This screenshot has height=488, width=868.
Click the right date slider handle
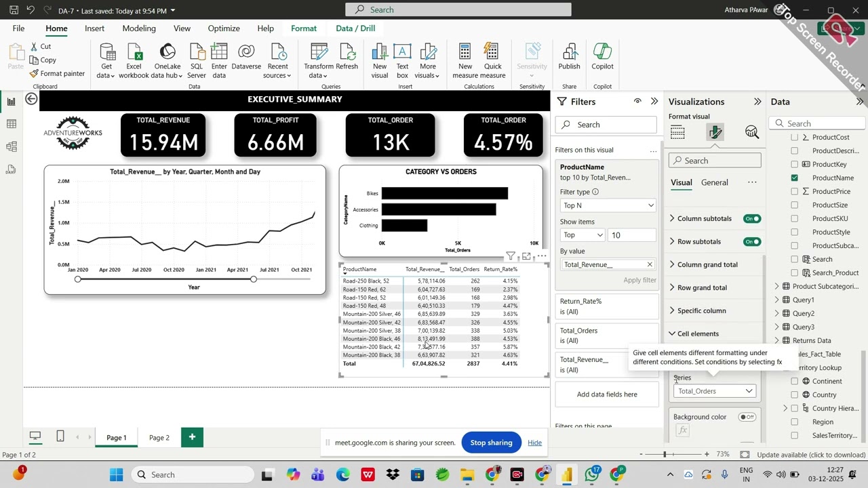[x=253, y=279]
